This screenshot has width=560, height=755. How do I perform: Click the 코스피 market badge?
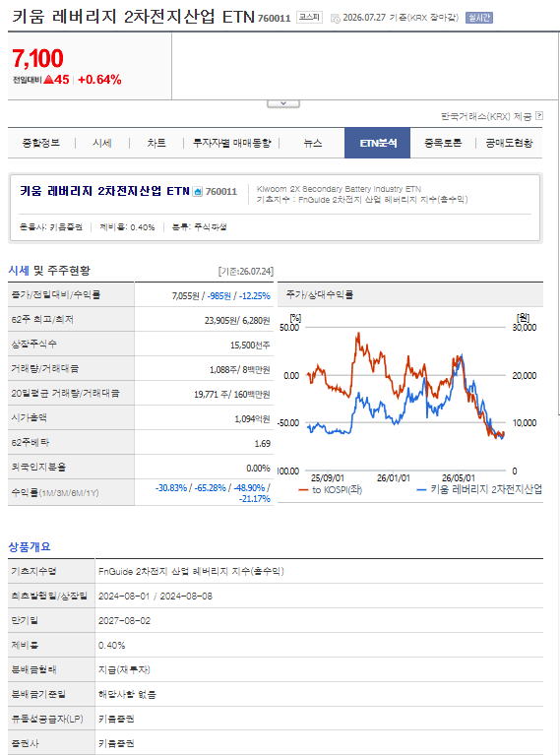[309, 18]
